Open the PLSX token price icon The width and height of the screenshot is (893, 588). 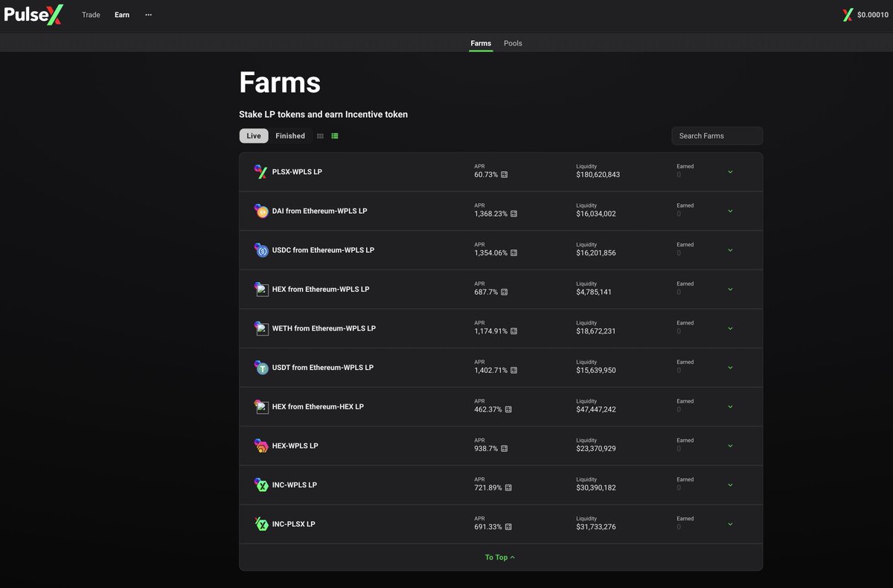coord(847,15)
